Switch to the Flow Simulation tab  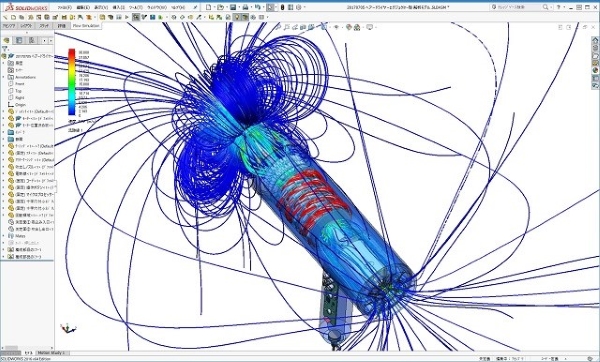coord(86,26)
